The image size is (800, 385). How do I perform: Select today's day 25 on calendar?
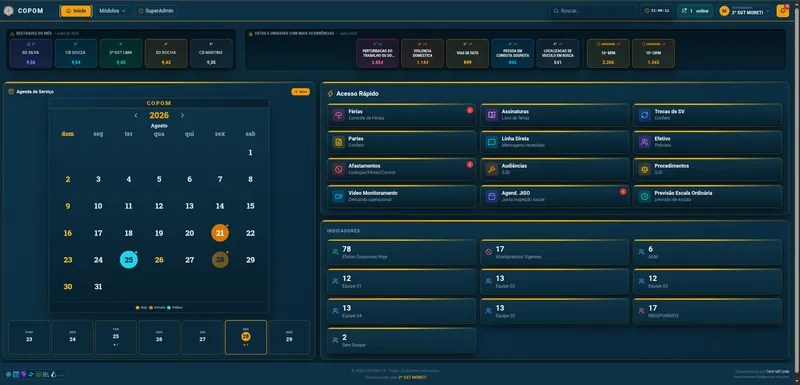pyautogui.click(x=129, y=260)
